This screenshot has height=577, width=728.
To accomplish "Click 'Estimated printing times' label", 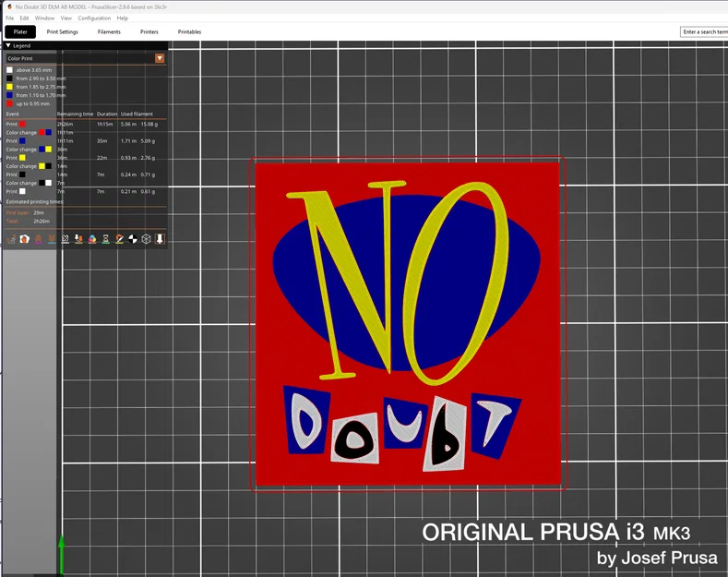I will [35, 201].
